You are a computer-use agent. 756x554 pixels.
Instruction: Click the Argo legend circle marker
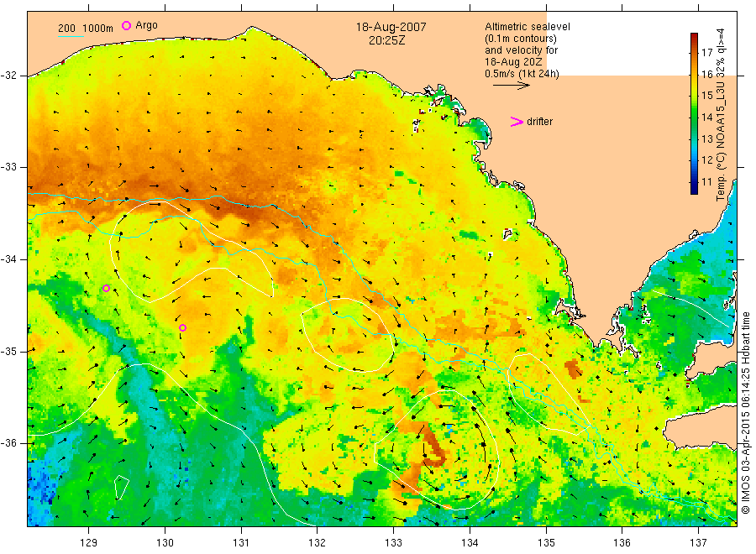click(126, 25)
